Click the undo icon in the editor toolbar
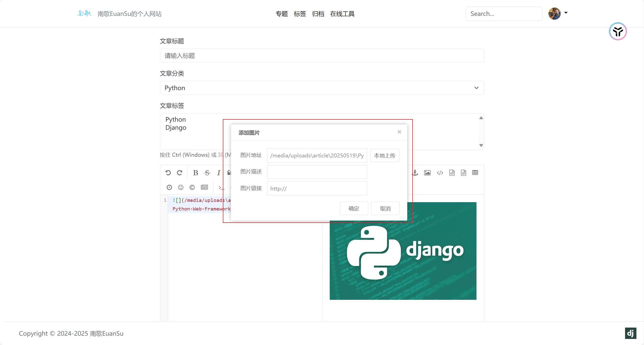The image size is (644, 345). coord(168,173)
